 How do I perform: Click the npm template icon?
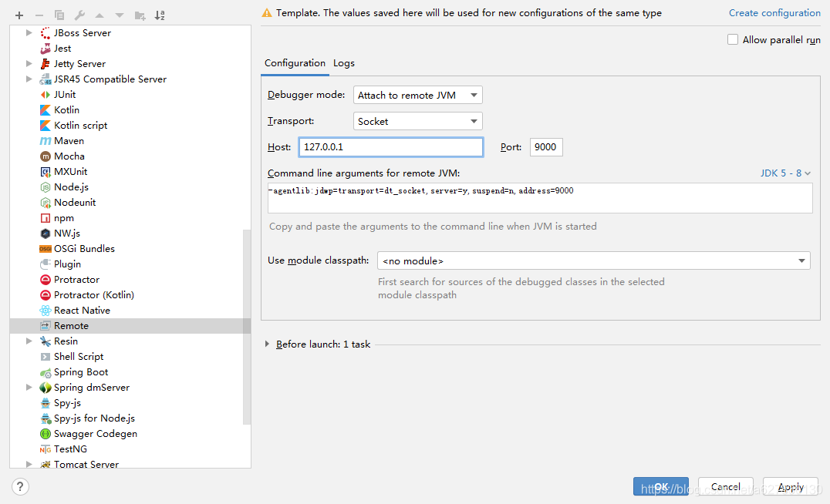(x=46, y=218)
